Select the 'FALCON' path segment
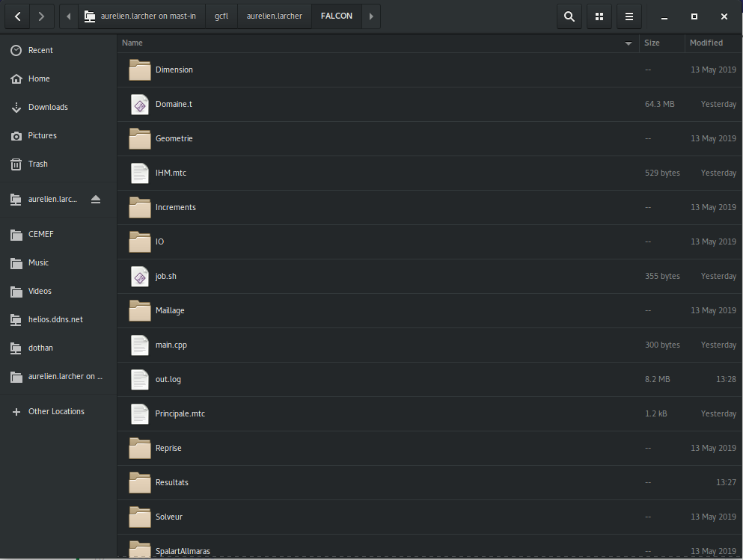The height and width of the screenshot is (560, 743). click(337, 16)
